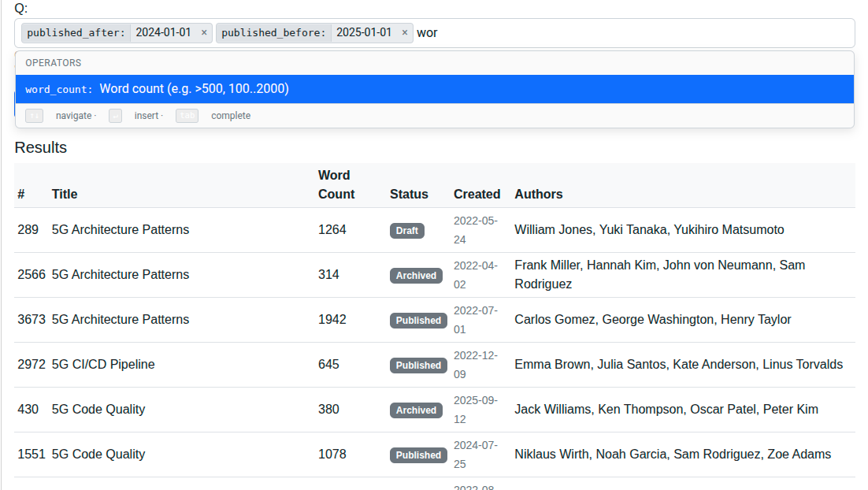
Task: Click row id 430
Action: coord(28,409)
